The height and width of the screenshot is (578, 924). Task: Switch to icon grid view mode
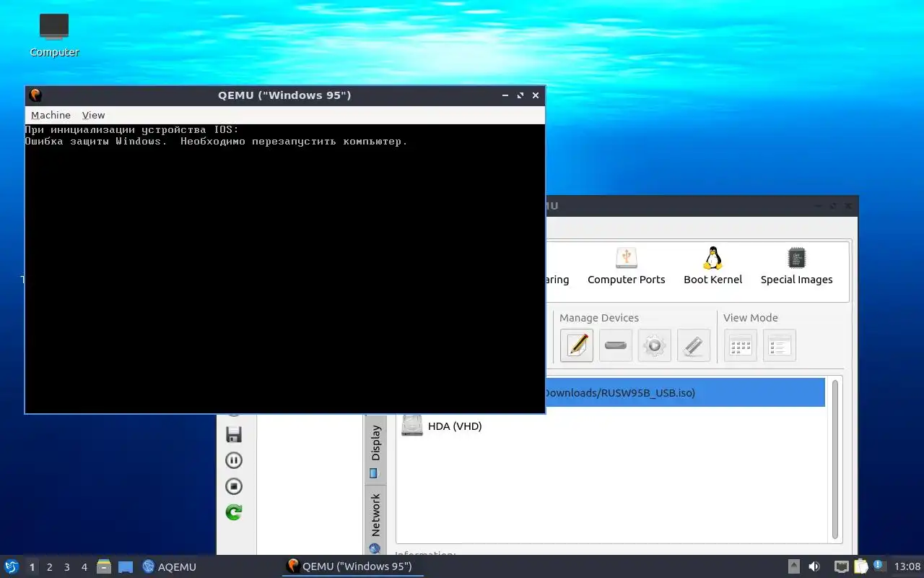(x=740, y=345)
